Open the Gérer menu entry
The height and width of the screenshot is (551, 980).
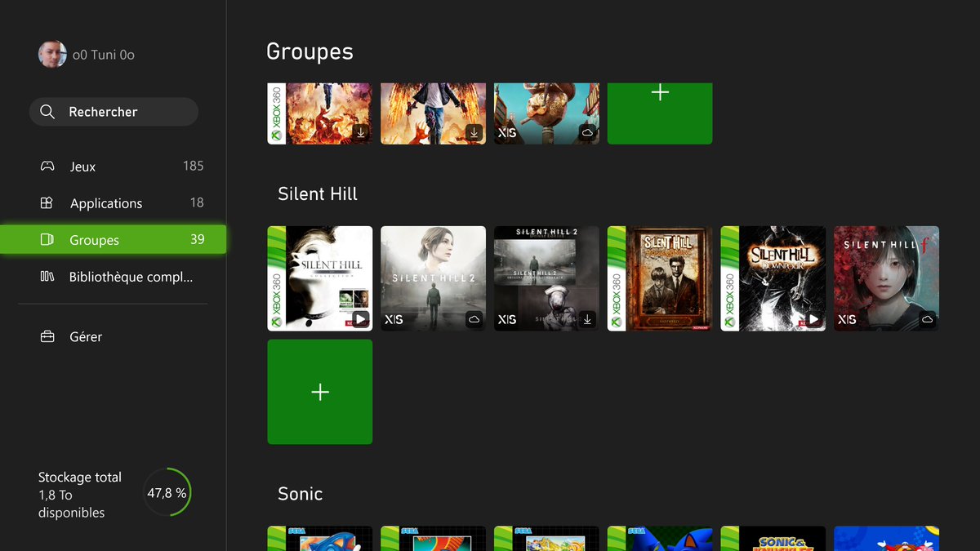[x=114, y=336]
